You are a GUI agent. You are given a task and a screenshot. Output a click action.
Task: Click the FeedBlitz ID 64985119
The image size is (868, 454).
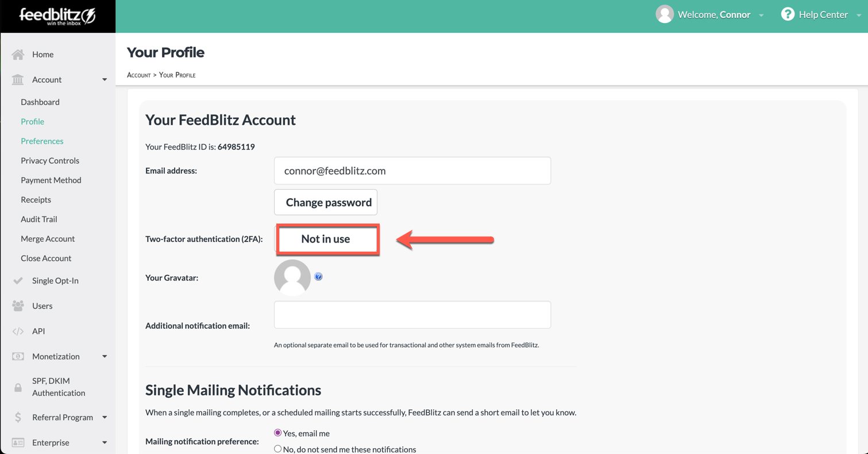[236, 147]
